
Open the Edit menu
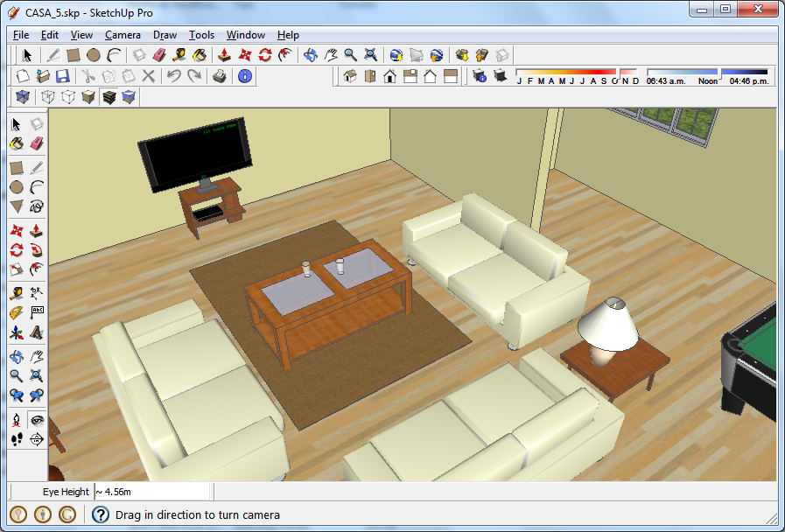(50, 35)
